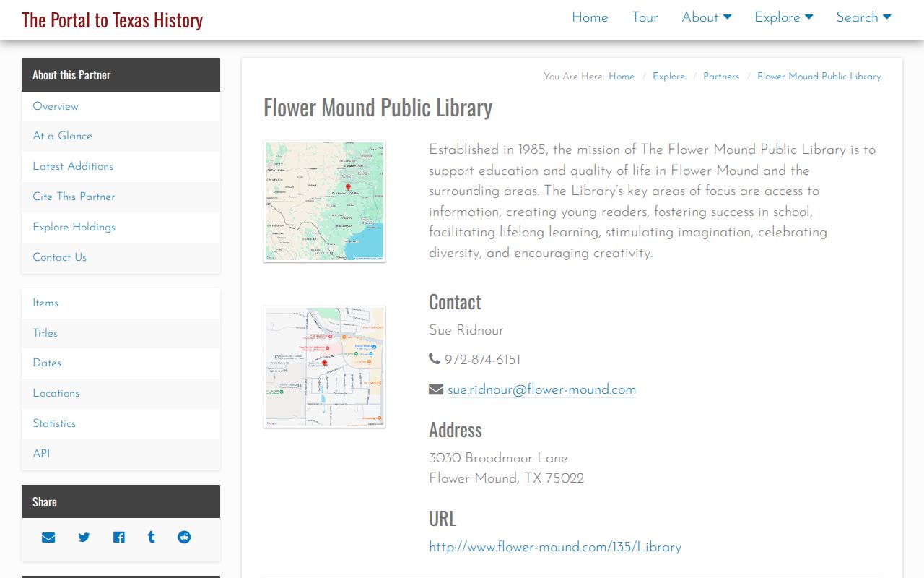Click Home in the breadcrumb trail
924x578 pixels.
point(622,76)
